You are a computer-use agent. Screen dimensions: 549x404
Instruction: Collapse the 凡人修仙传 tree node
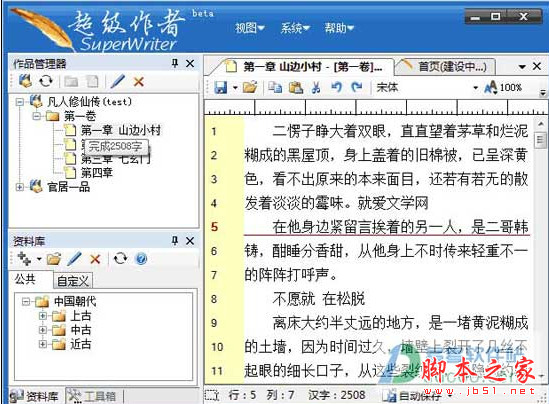[20, 102]
